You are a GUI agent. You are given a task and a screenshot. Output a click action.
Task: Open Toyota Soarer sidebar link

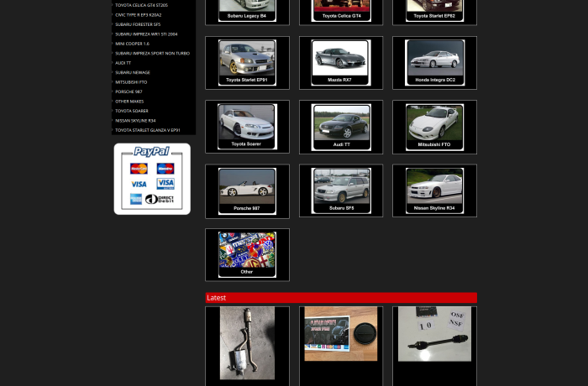point(132,111)
